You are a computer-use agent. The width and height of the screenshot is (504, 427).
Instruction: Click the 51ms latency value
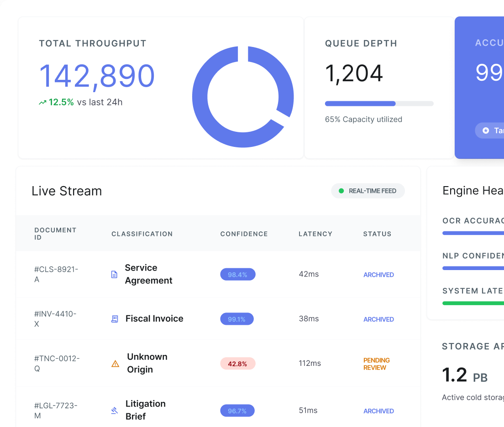point(308,410)
